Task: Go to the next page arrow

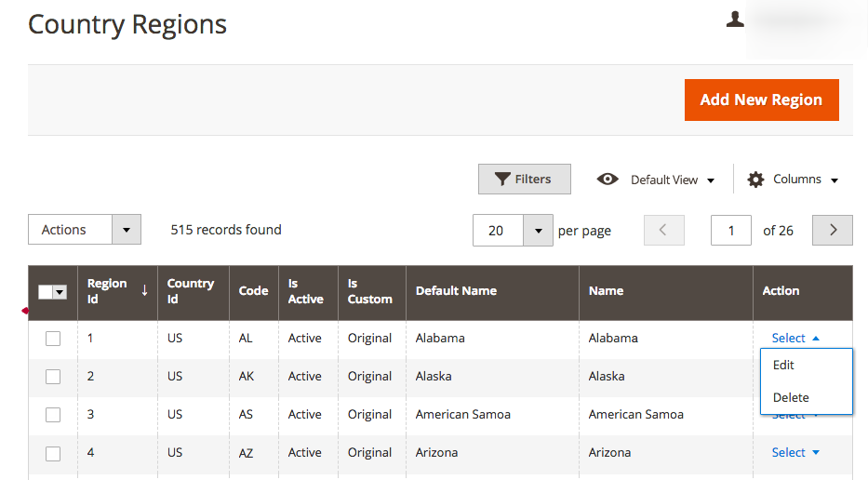Action: point(833,230)
